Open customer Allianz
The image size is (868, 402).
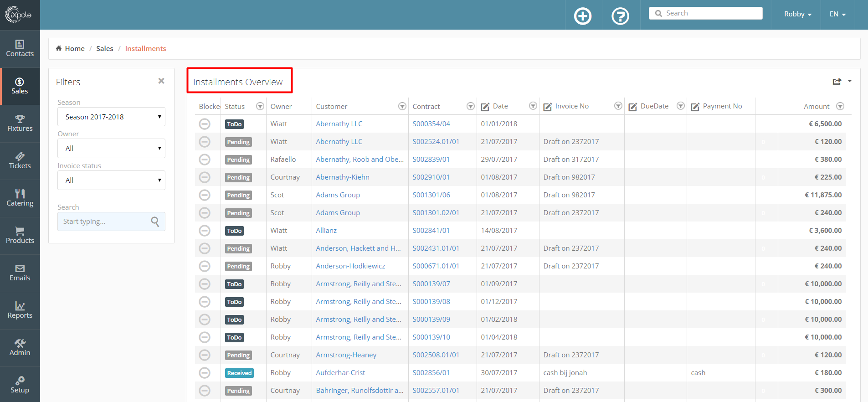coord(326,231)
